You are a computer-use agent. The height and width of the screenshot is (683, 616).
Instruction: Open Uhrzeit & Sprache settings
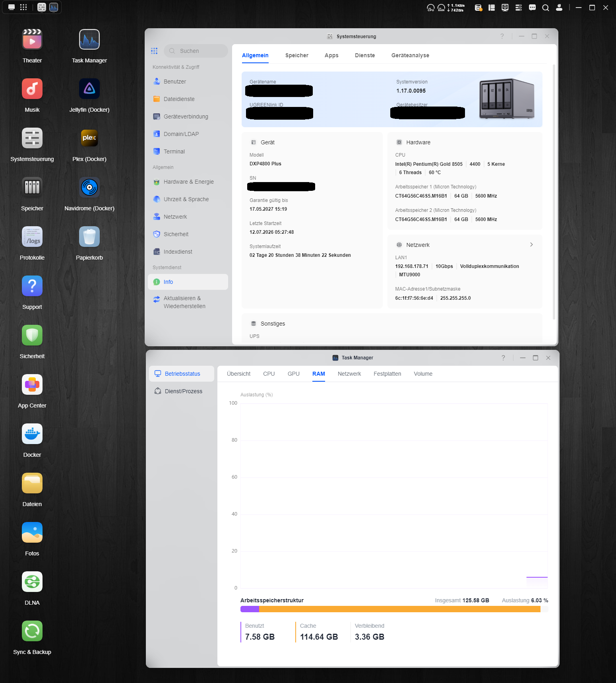coord(188,199)
